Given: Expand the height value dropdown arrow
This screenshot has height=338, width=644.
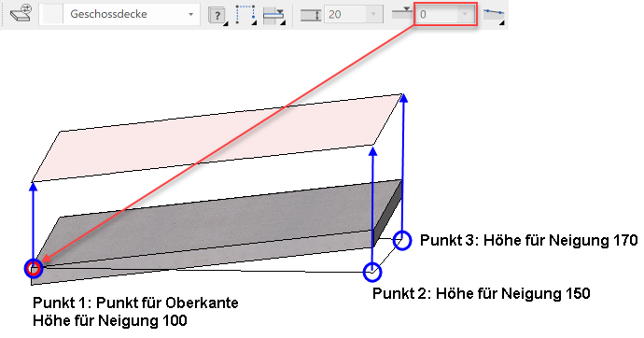Looking at the screenshot, I should [465, 15].
